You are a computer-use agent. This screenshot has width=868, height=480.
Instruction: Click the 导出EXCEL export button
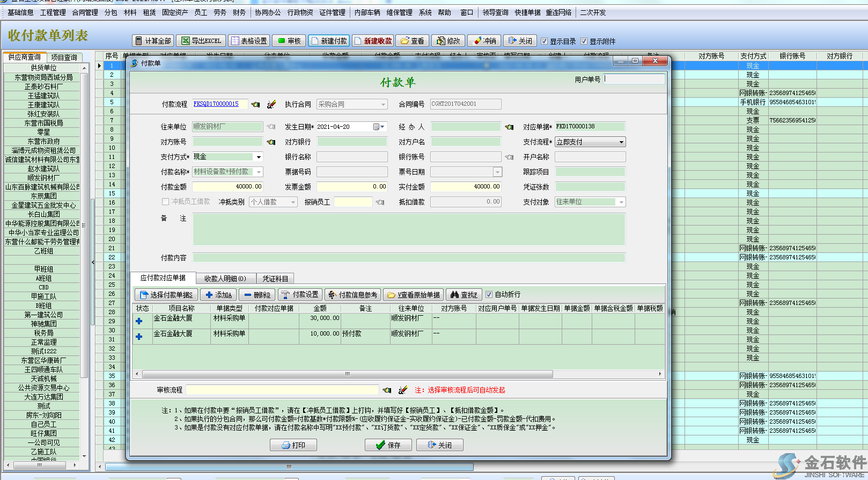(x=201, y=41)
